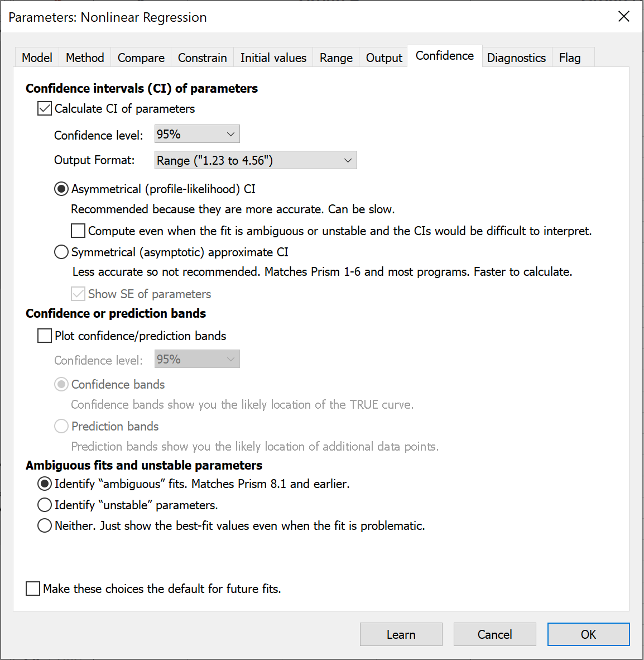Screen dimensions: 644x660
Task: Switch to the Model tab
Action: click(37, 58)
